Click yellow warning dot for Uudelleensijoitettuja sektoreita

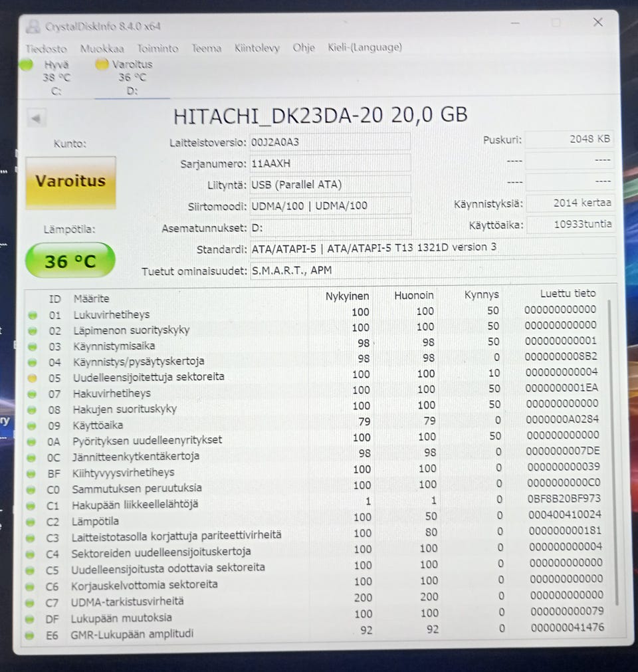32,378
